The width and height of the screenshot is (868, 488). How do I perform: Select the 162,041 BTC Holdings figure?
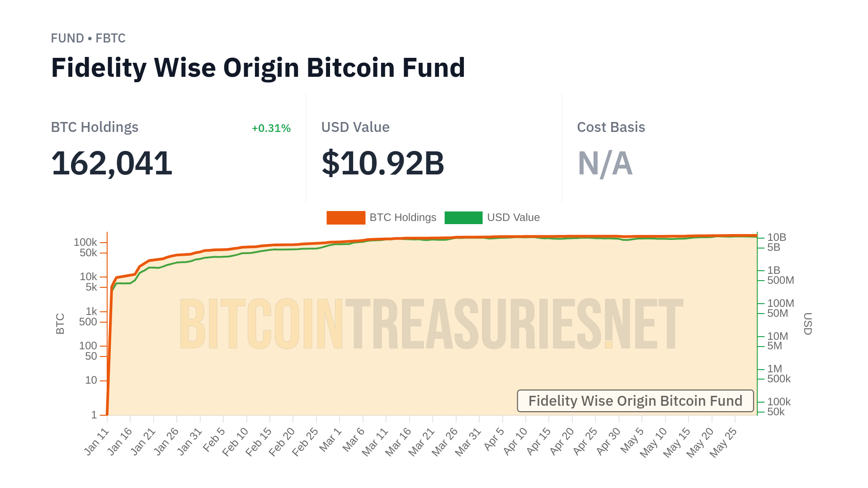112,163
